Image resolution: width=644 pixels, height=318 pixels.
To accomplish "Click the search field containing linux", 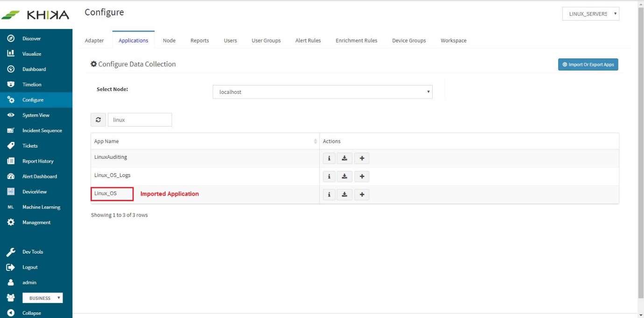I will (x=140, y=120).
